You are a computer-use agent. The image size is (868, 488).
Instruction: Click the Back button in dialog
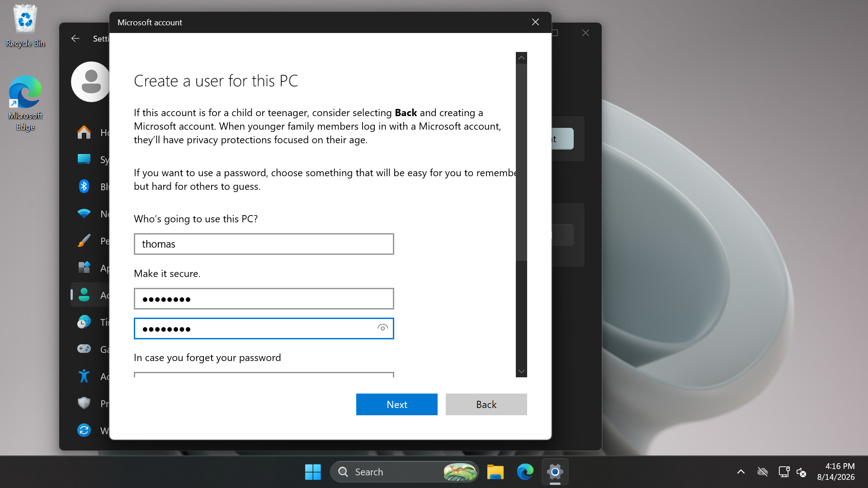[x=486, y=404]
